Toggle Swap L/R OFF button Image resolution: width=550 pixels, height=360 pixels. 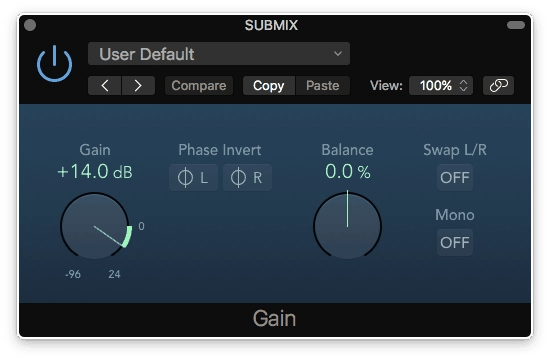(455, 177)
